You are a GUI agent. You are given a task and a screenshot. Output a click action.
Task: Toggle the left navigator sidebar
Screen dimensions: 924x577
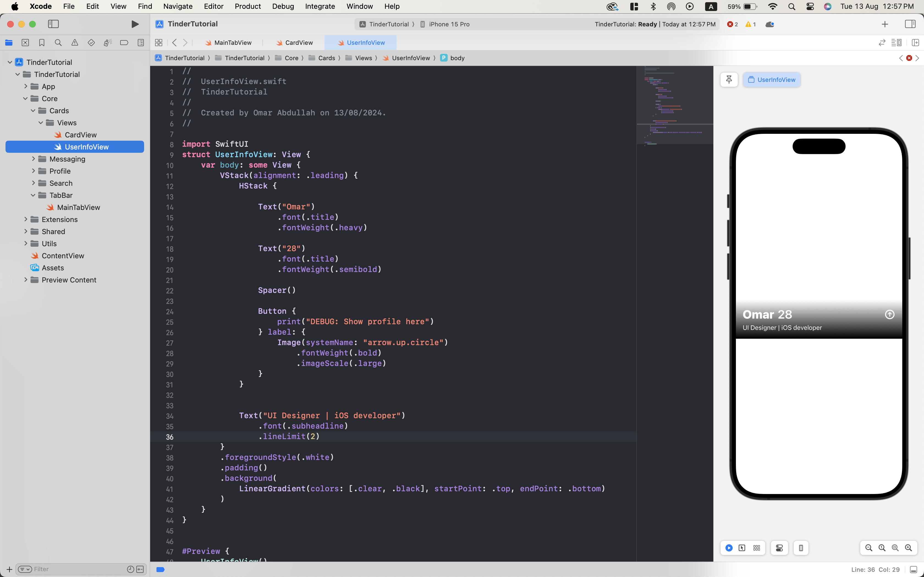[x=53, y=24]
